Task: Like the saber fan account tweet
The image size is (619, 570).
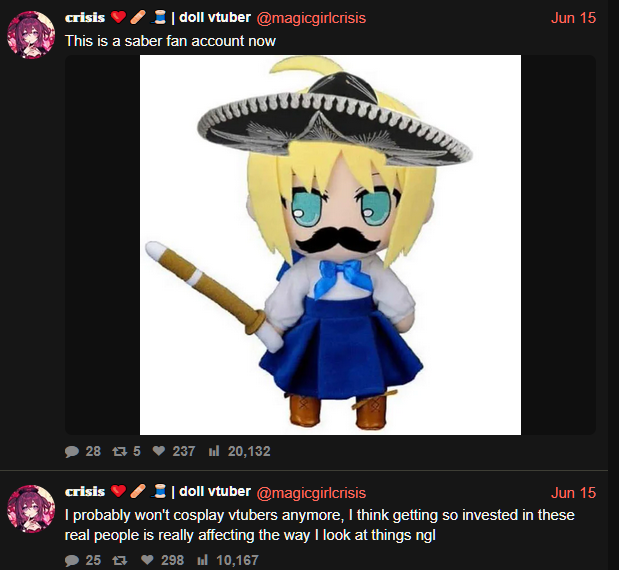Action: pos(159,451)
